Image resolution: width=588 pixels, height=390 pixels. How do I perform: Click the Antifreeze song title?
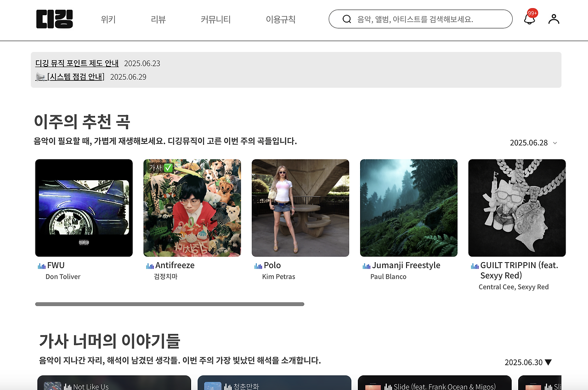point(175,265)
